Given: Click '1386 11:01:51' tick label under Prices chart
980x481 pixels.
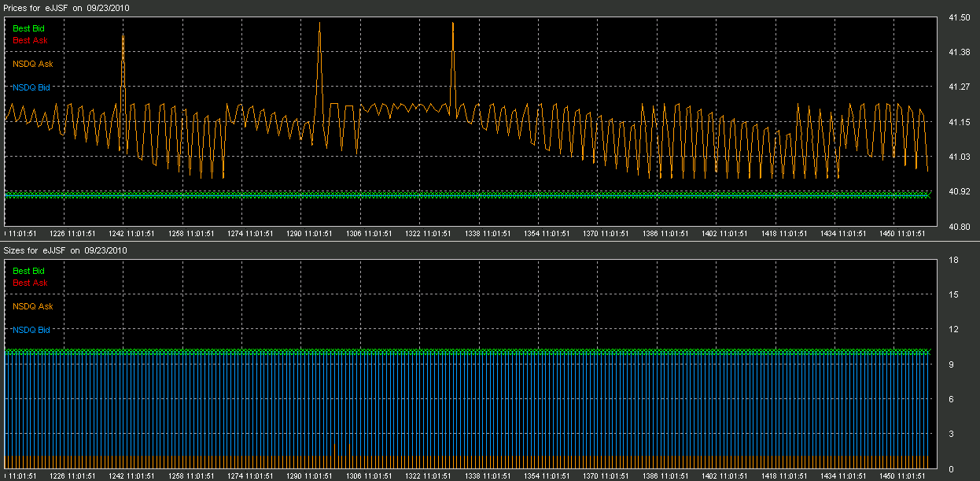Looking at the screenshot, I should (665, 234).
